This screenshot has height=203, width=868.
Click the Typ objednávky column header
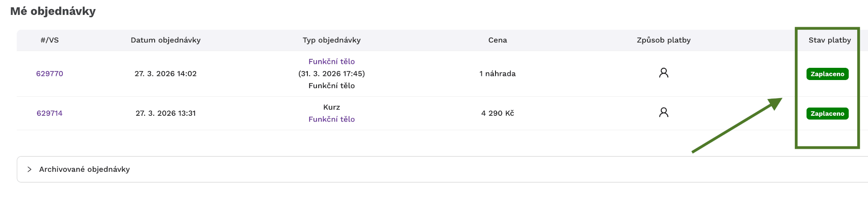[331, 40]
